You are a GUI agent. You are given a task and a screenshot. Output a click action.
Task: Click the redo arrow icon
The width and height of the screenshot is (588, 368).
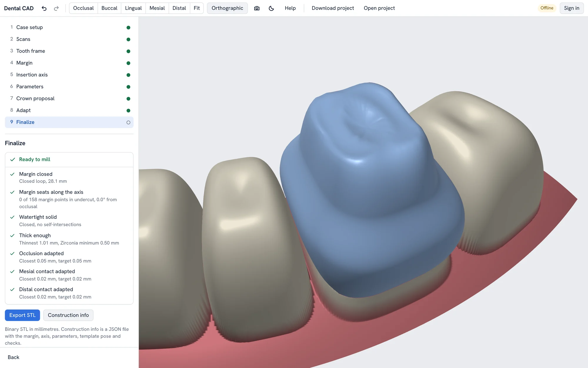(x=56, y=8)
